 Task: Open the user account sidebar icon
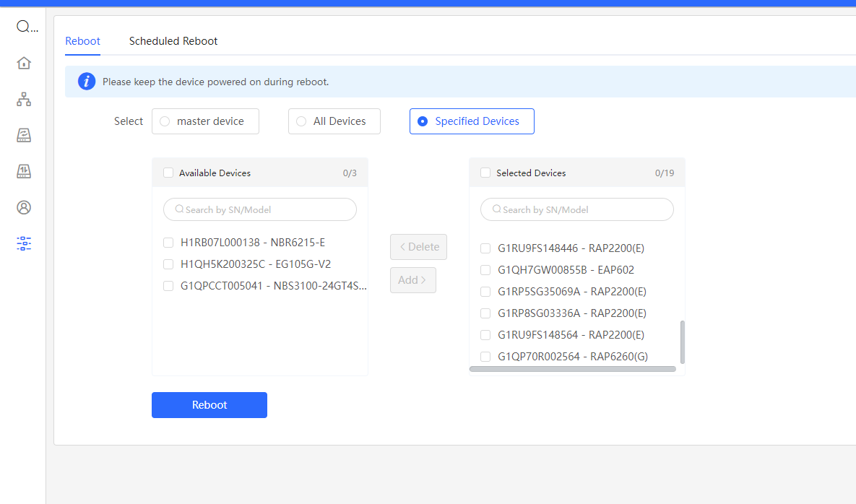click(23, 207)
